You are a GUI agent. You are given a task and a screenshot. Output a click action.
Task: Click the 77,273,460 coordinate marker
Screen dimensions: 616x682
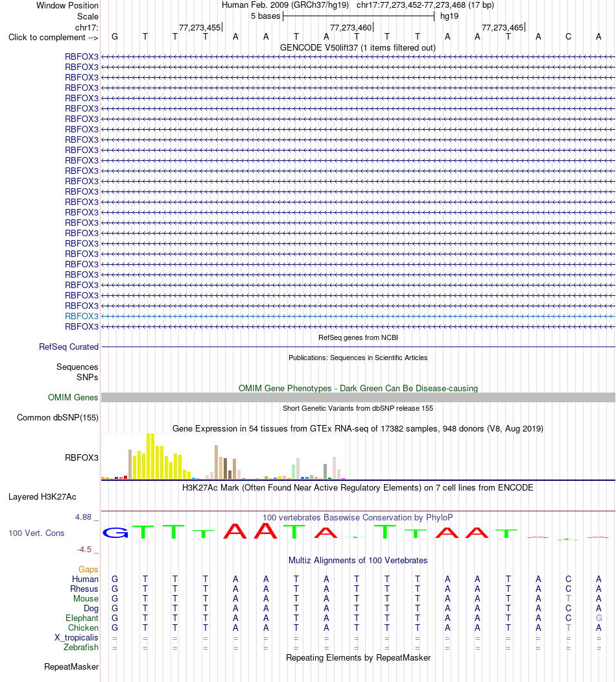[351, 27]
